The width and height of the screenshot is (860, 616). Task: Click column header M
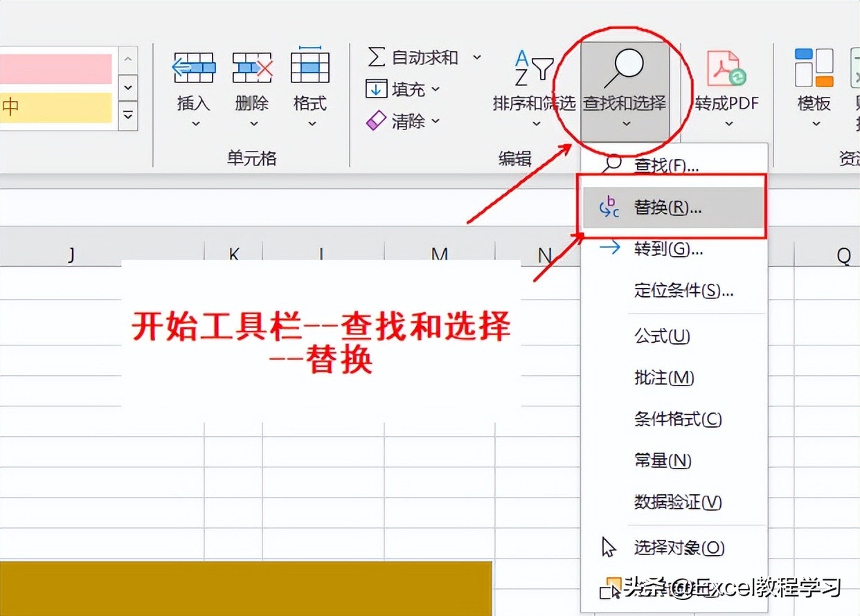pyautogui.click(x=439, y=255)
